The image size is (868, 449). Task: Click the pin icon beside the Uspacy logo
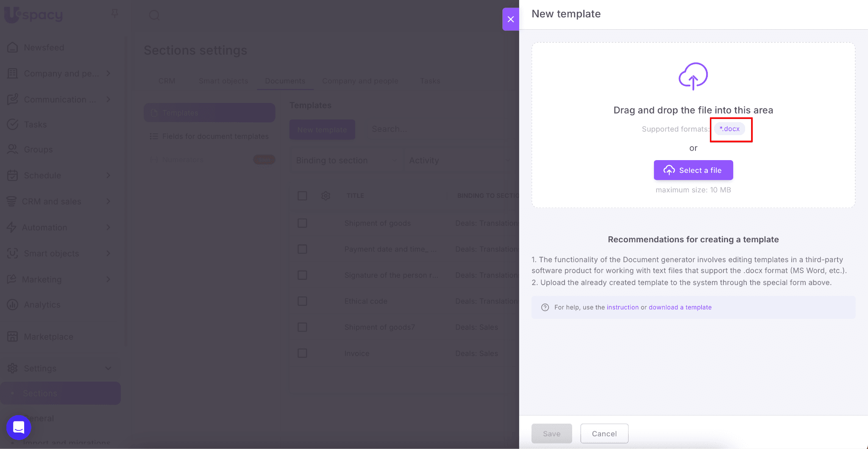(x=114, y=14)
